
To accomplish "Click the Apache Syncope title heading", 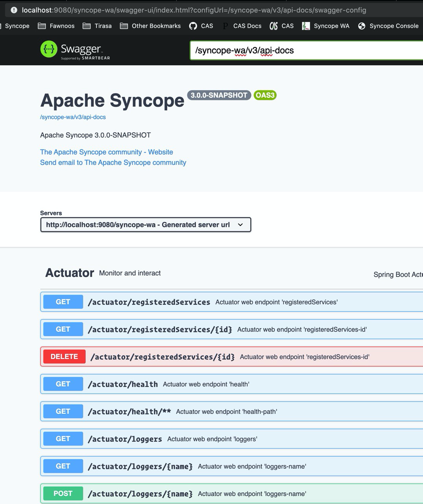I will [112, 100].
